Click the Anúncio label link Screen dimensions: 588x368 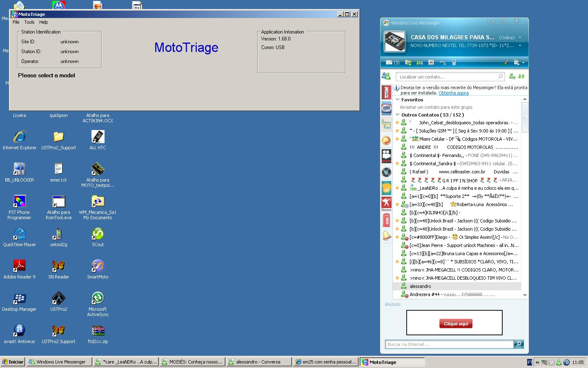coord(392,304)
